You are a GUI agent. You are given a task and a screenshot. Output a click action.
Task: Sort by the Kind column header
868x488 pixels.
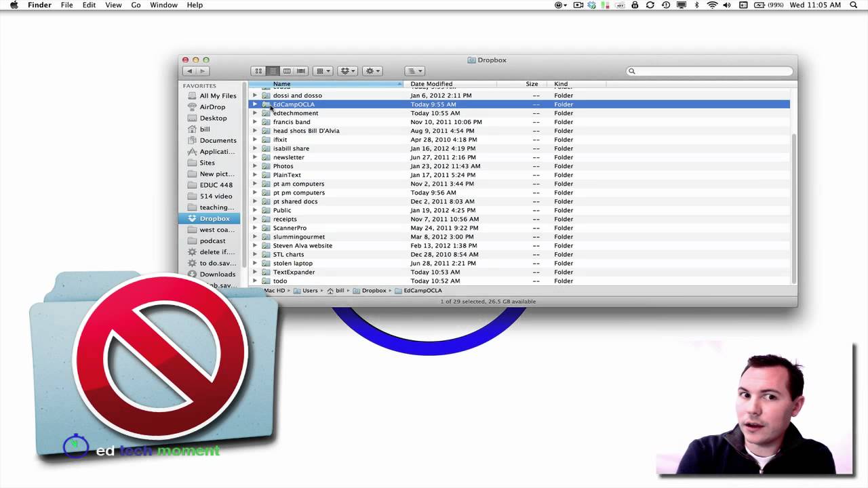tap(578, 84)
